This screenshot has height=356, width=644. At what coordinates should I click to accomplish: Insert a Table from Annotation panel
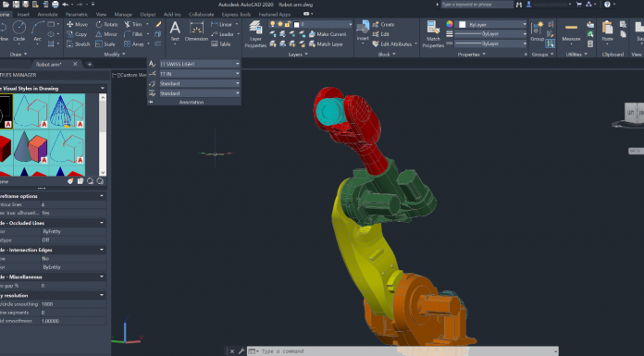pos(220,44)
